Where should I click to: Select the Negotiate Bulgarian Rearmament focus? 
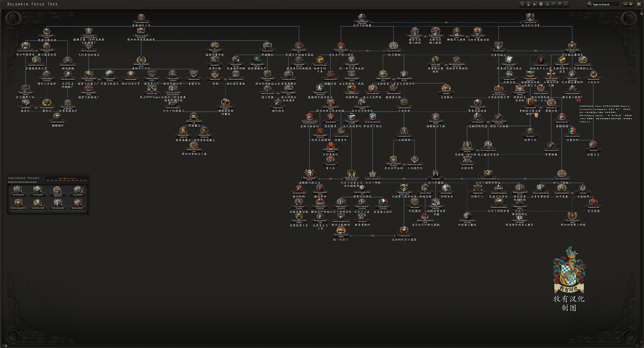coord(141,33)
